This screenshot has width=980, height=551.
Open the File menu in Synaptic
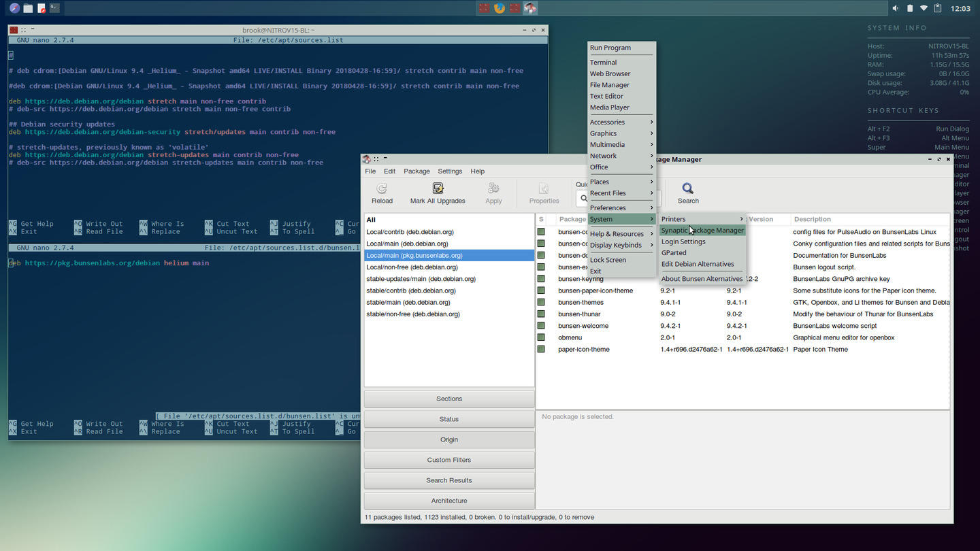tap(370, 171)
